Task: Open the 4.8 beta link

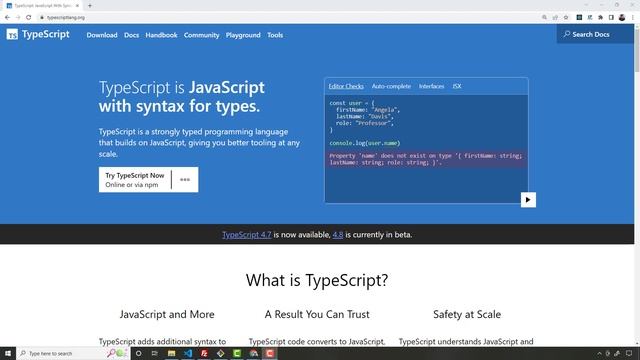Action: (338, 235)
